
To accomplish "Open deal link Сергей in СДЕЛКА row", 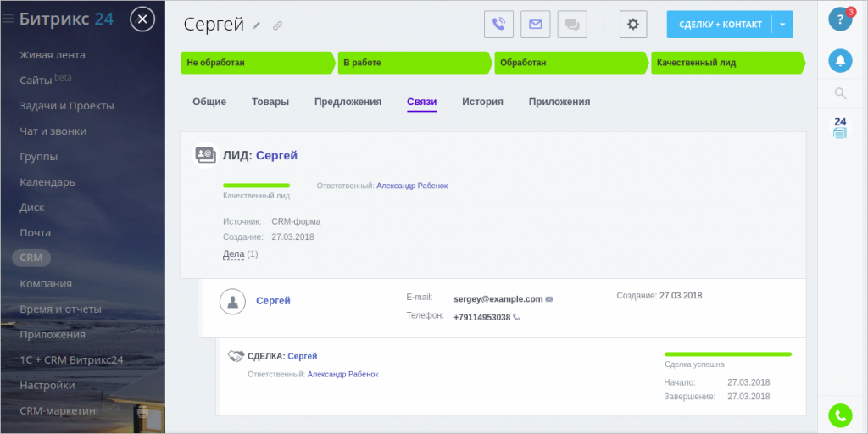I will 303,356.
